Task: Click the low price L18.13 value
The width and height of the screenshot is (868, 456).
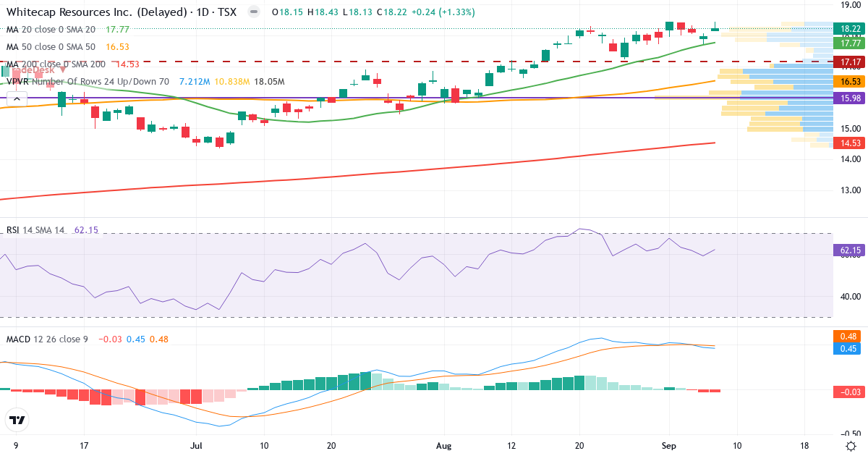Action: [x=357, y=12]
